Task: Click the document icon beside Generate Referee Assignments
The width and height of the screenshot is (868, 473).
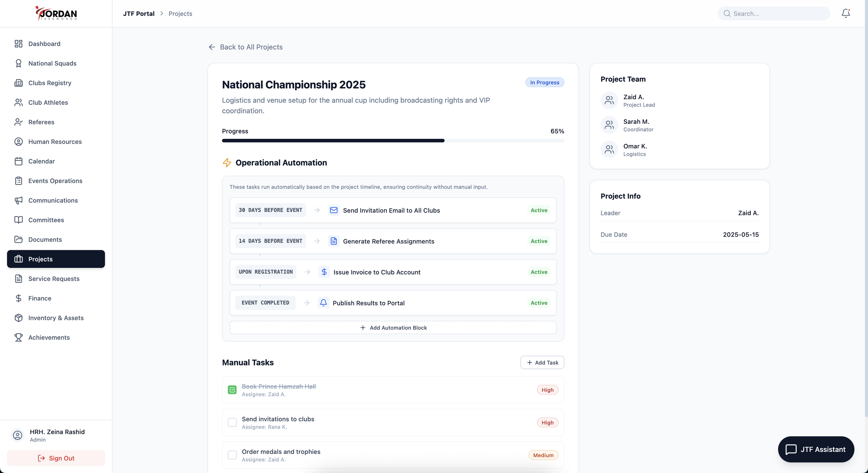Action: (x=333, y=241)
